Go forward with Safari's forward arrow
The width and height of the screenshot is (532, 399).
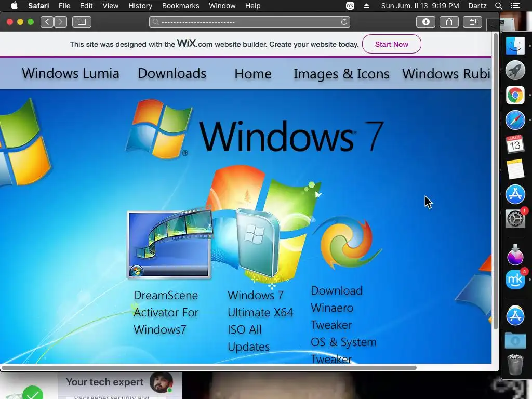60,22
